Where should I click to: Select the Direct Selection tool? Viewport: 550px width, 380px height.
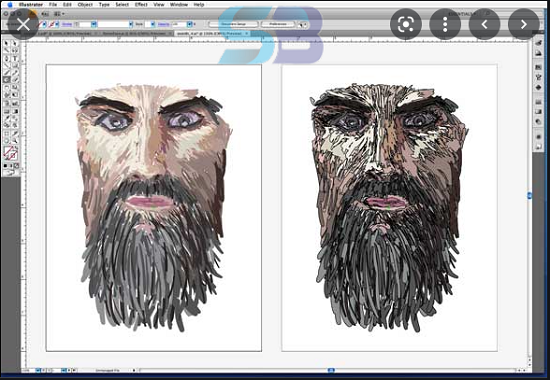[x=15, y=44]
